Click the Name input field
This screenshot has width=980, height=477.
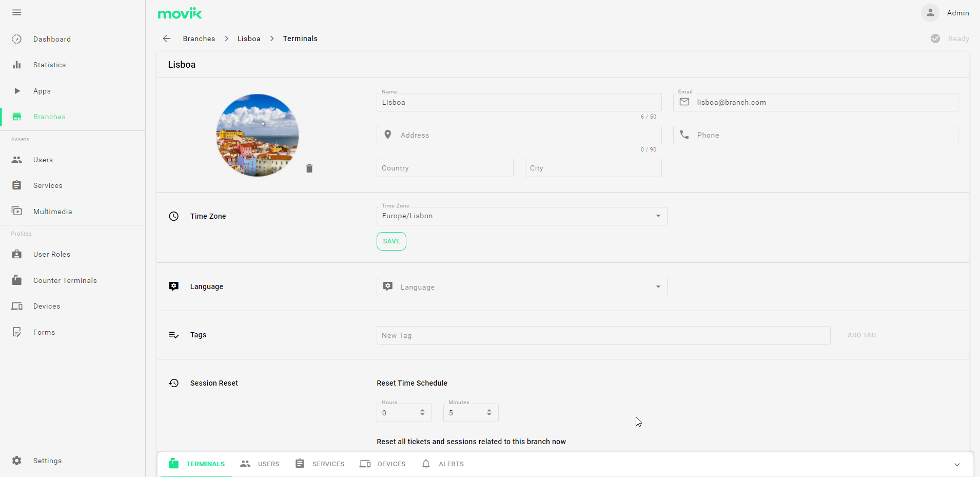point(519,102)
